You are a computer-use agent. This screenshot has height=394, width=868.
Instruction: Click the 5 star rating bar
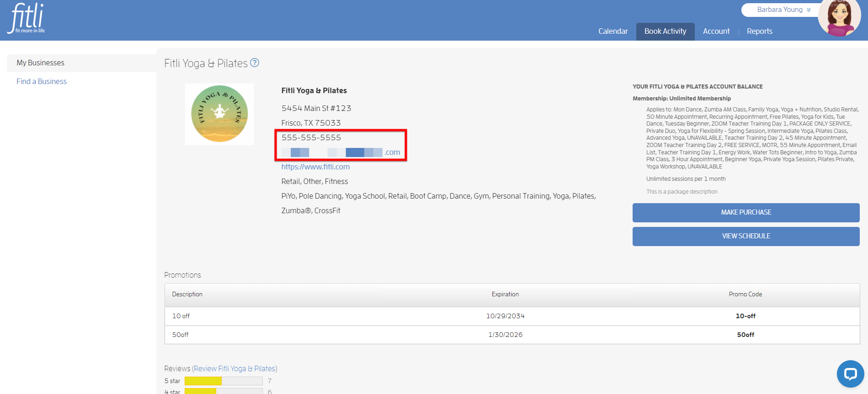(x=224, y=381)
